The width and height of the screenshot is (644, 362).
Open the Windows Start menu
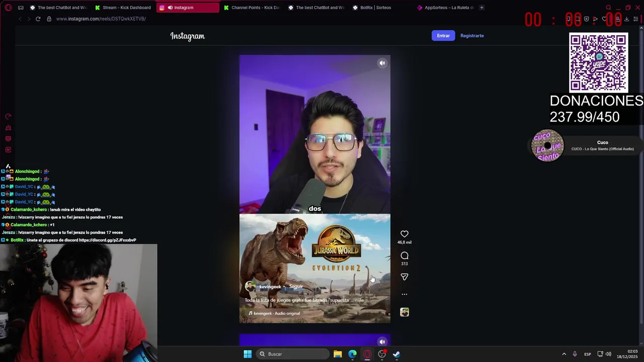[248, 354]
